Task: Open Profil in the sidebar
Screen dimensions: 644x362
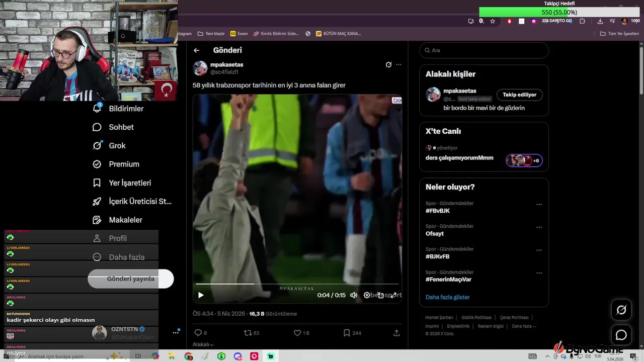Action: [x=110, y=238]
